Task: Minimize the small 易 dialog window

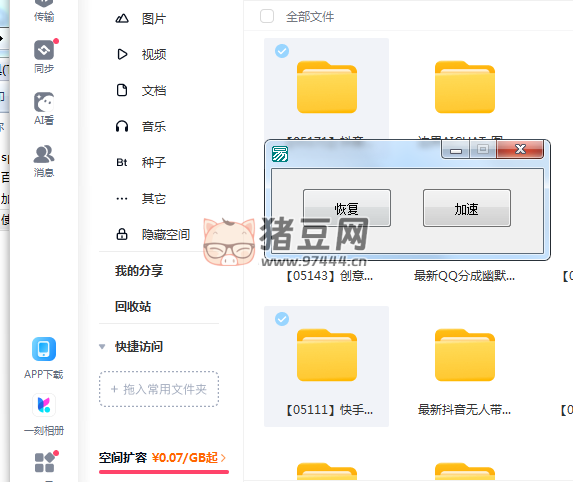Action: pyautogui.click(x=455, y=149)
